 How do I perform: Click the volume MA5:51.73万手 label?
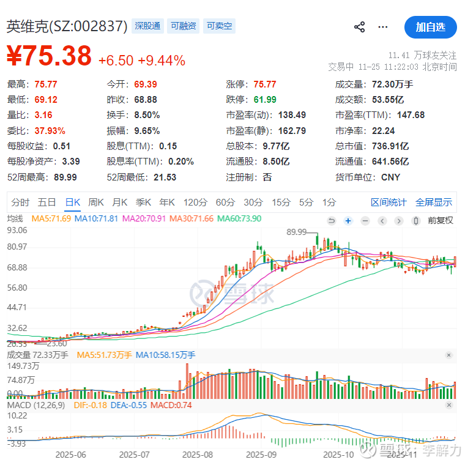pos(104,355)
